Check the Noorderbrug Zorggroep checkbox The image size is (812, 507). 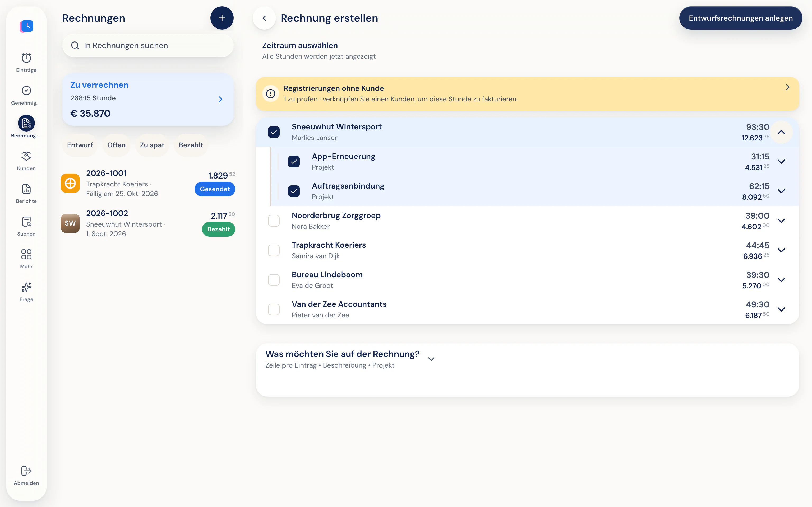[274, 221]
